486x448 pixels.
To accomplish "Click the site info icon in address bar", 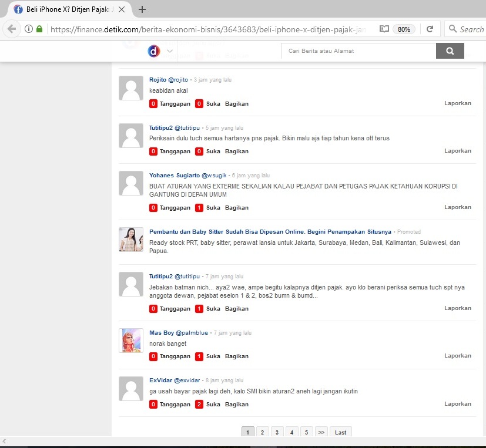I will 28,29.
